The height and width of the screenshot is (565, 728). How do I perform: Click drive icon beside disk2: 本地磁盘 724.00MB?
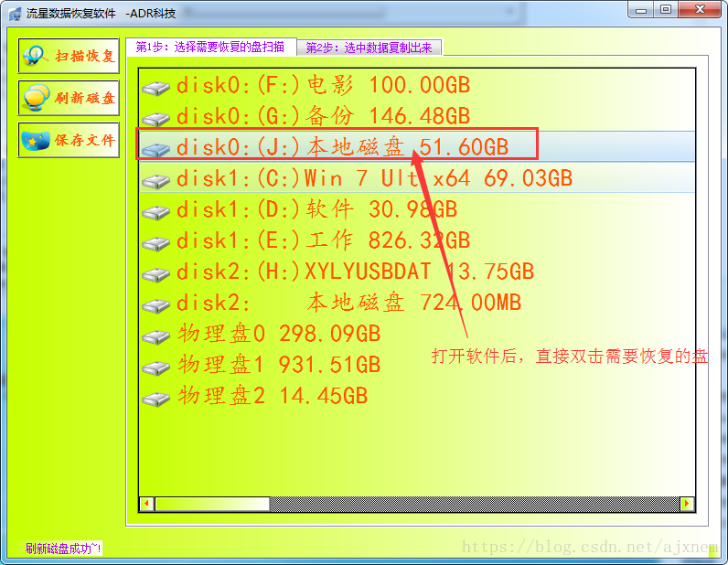point(155,305)
